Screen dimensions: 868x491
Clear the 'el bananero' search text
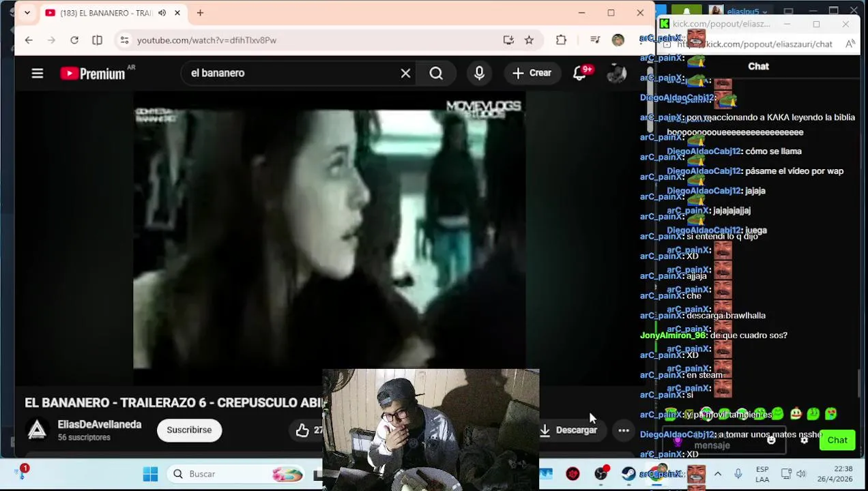[x=405, y=73]
